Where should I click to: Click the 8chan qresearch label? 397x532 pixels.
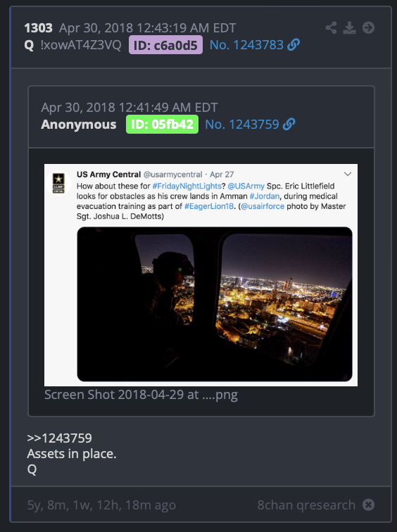pyautogui.click(x=306, y=505)
